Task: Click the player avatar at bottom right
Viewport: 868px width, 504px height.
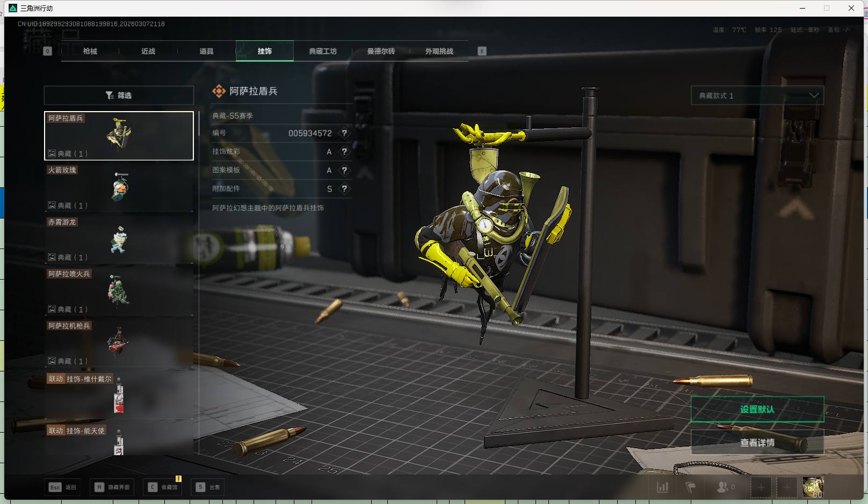Action: click(x=813, y=487)
